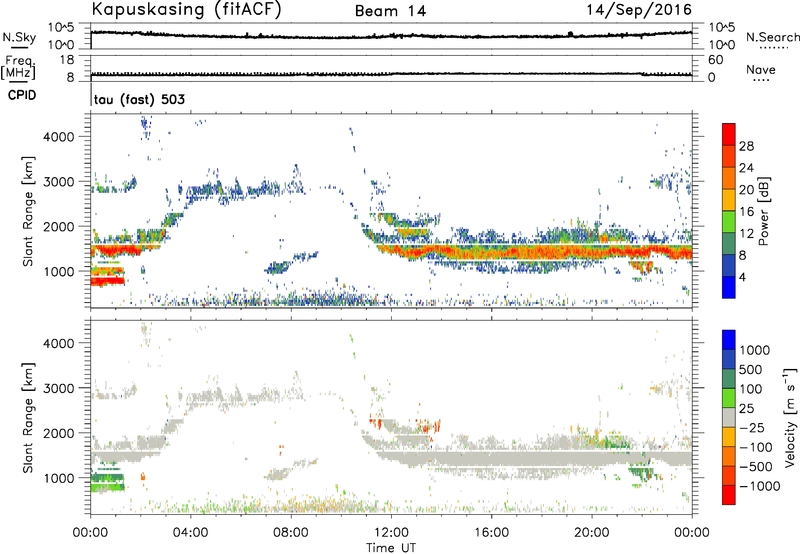
Task: Click the 'N.Sky' label
Action: pyautogui.click(x=19, y=37)
